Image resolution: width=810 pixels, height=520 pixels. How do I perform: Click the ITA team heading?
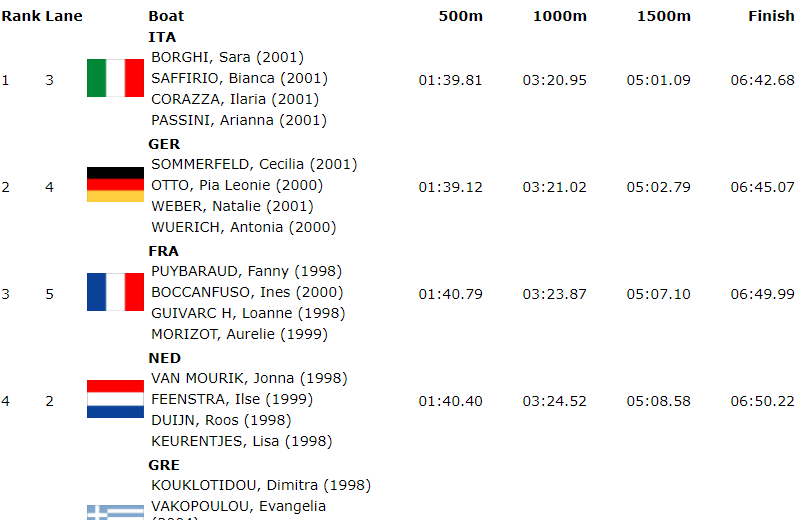[x=162, y=37]
